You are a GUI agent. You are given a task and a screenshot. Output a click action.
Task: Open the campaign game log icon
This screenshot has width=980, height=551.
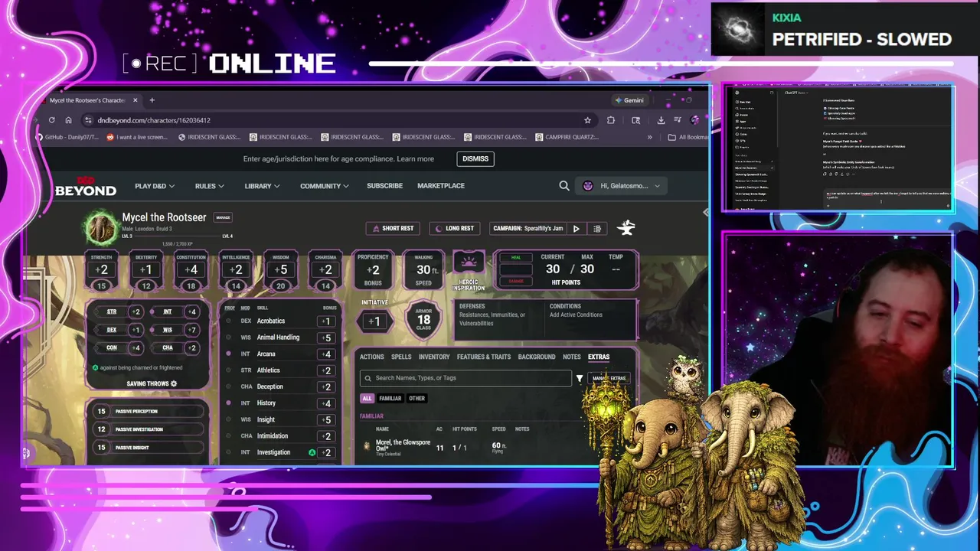[x=597, y=228]
